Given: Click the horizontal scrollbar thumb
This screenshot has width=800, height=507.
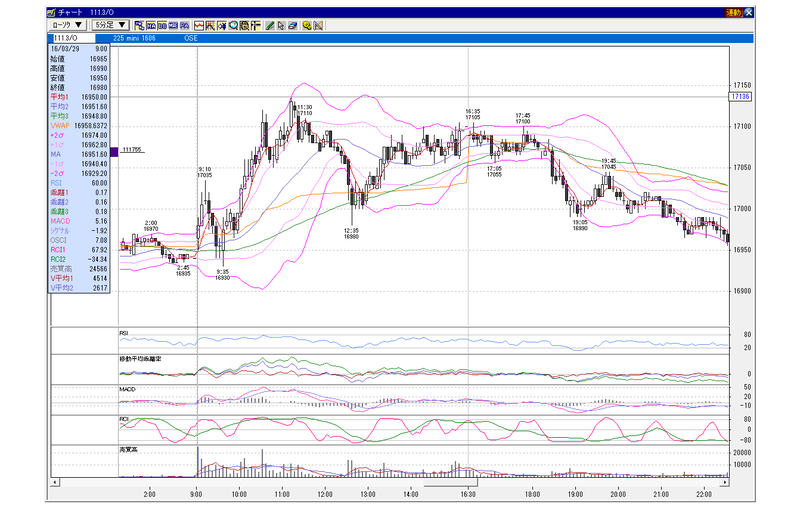Looking at the screenshot, I should point(451,482).
